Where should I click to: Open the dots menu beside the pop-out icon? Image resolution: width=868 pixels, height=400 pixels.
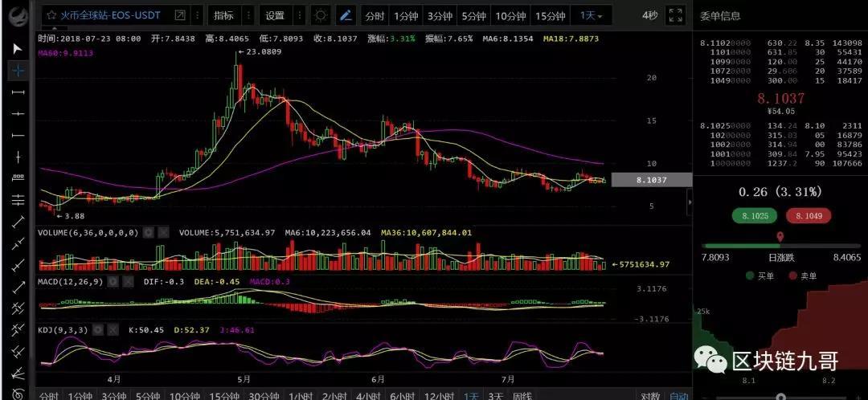coord(197,15)
